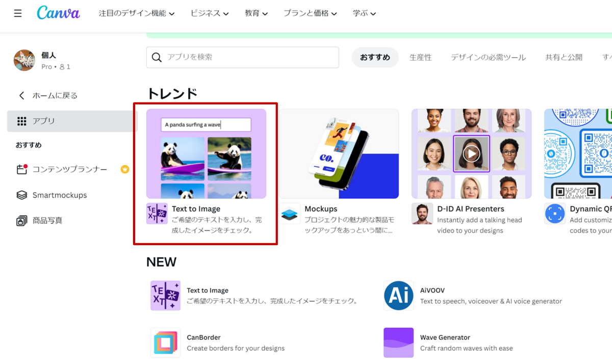Viewport: 612px width, 364px height.
Task: Click the search magnifier icon
Action: tap(157, 58)
